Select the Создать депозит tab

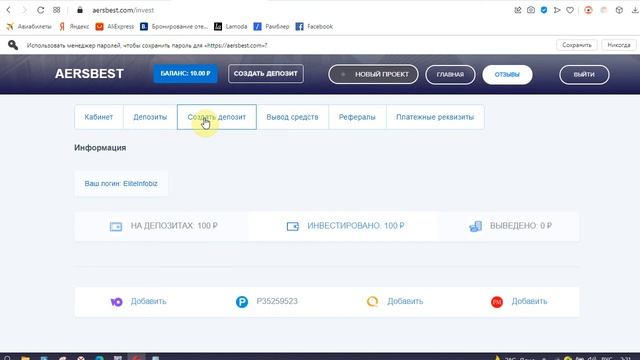217,117
